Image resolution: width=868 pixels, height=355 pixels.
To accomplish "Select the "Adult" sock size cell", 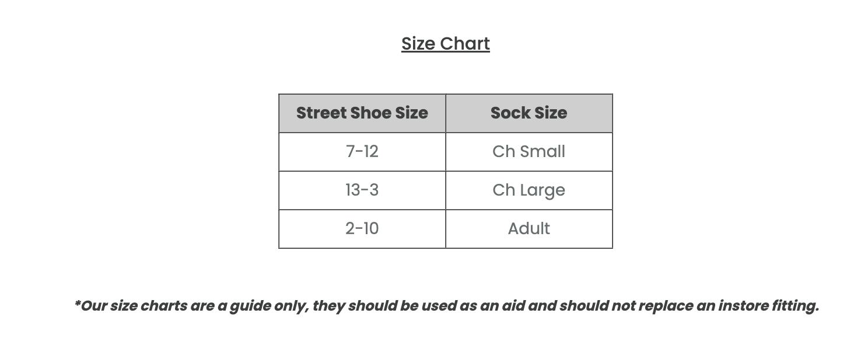I will (x=528, y=229).
